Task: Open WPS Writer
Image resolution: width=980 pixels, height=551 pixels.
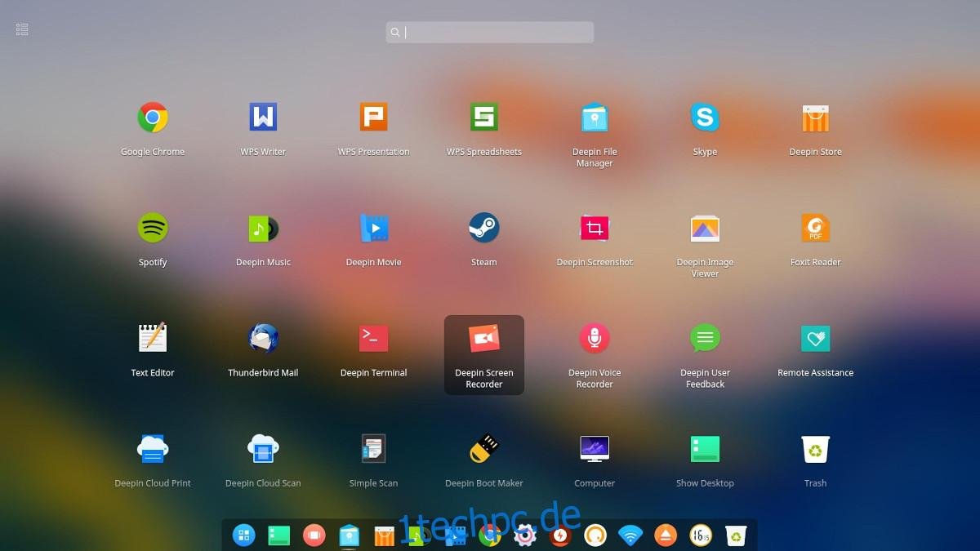Action: [x=262, y=116]
